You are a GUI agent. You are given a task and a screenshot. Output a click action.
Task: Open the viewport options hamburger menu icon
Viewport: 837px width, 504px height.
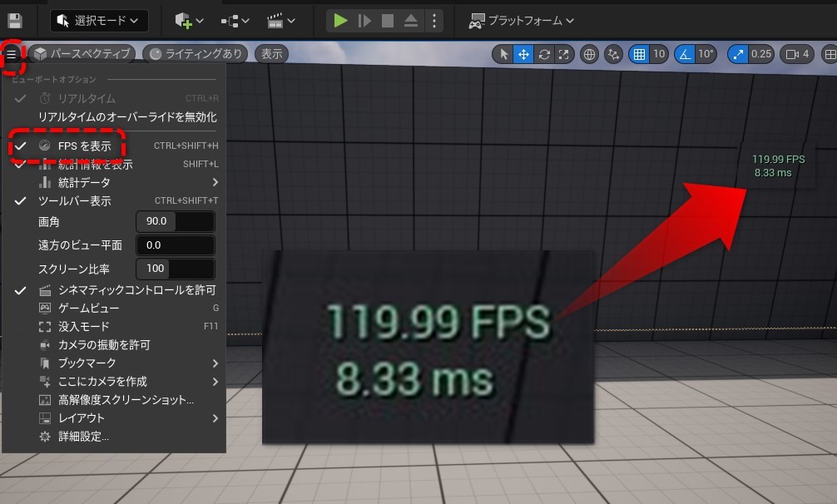click(x=11, y=53)
